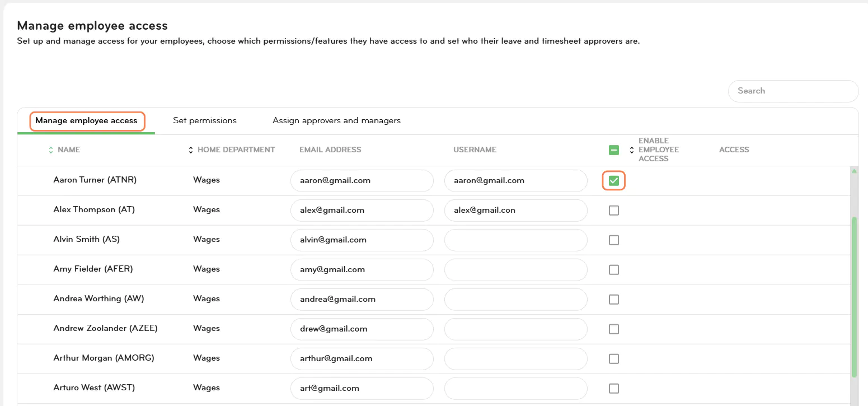The width and height of the screenshot is (868, 406).
Task: Click the USERNAME column header
Action: click(x=475, y=150)
